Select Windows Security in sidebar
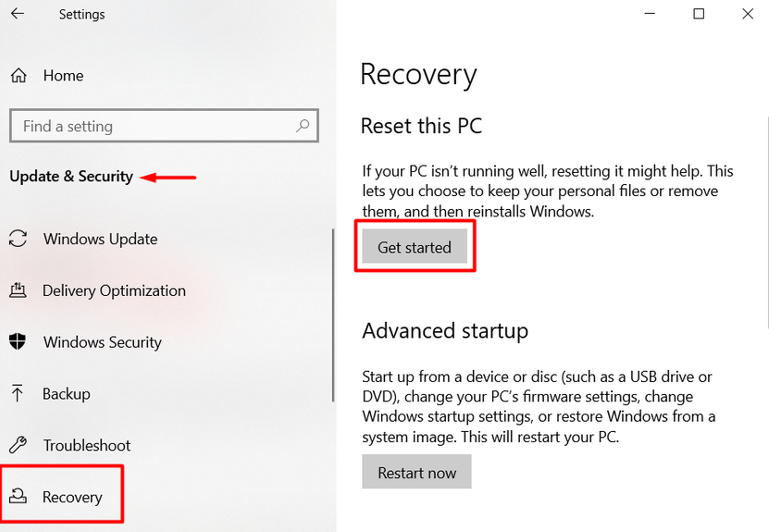This screenshot has width=769, height=532. pyautogui.click(x=102, y=342)
